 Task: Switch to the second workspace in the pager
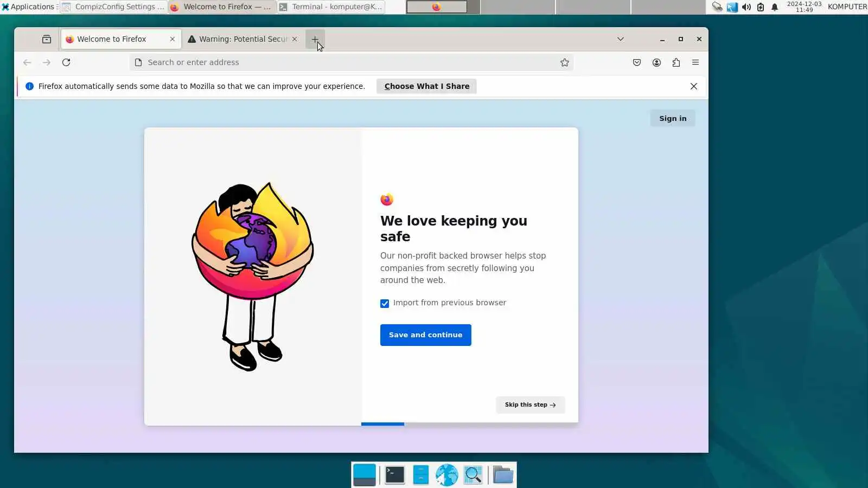pyautogui.click(x=518, y=7)
